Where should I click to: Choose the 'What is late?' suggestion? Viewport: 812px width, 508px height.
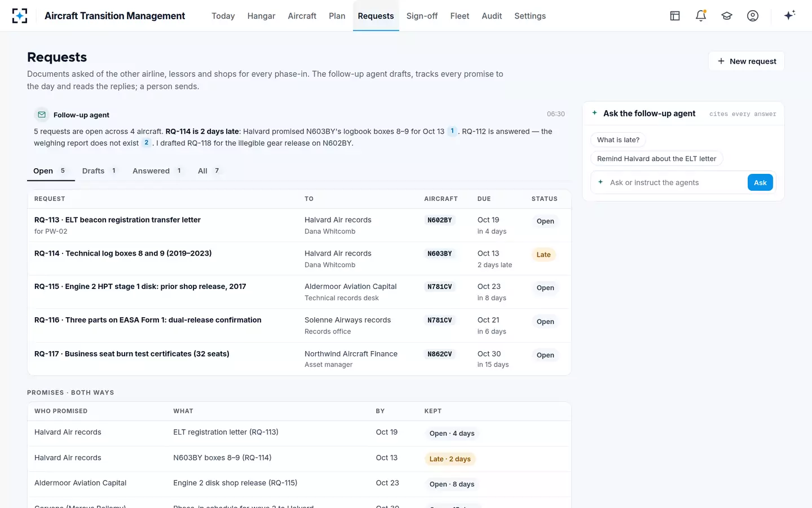tap(618, 140)
